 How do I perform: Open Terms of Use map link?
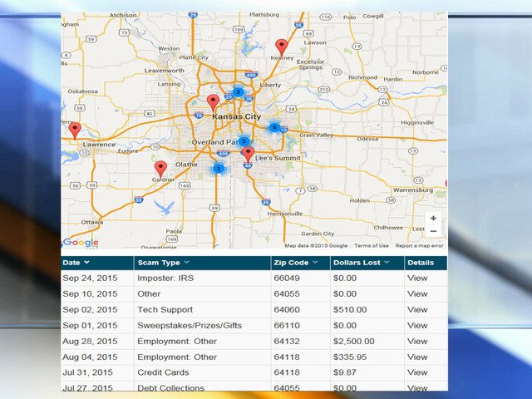[x=372, y=246]
